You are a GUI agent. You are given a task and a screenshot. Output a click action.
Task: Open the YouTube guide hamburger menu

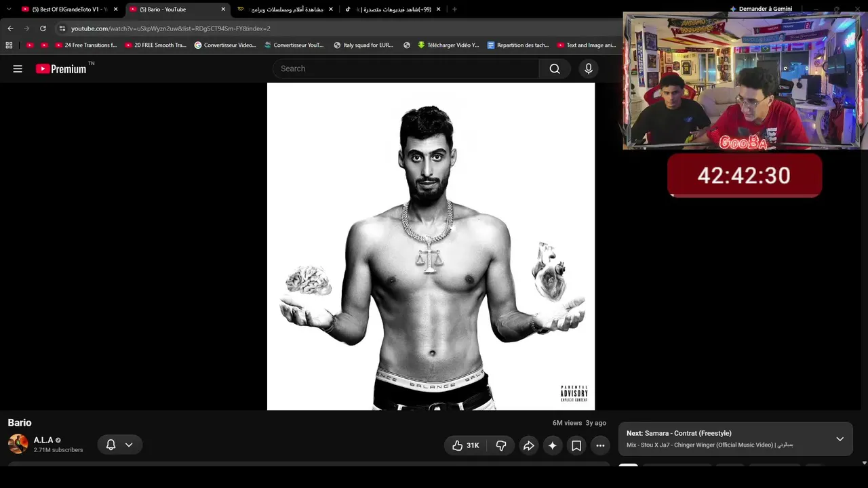coord(18,68)
